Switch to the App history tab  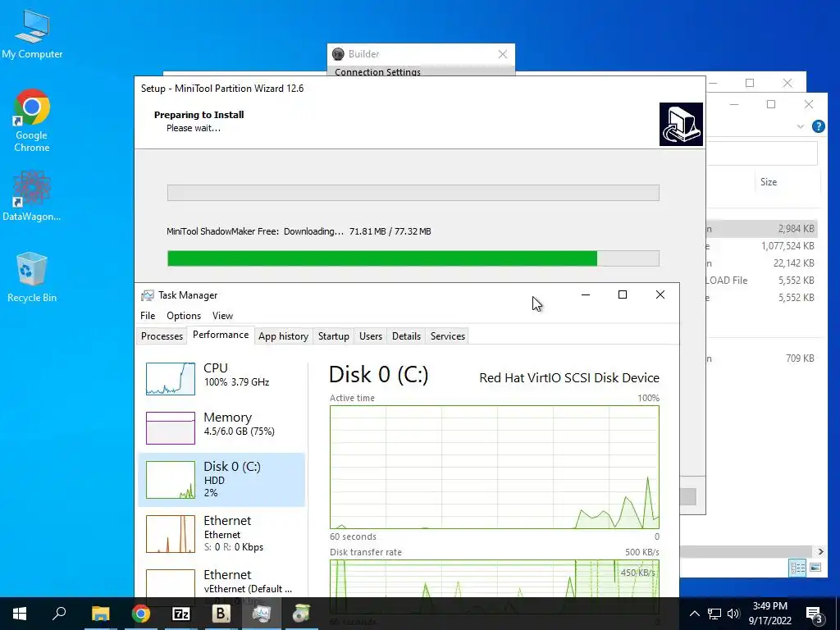283,336
